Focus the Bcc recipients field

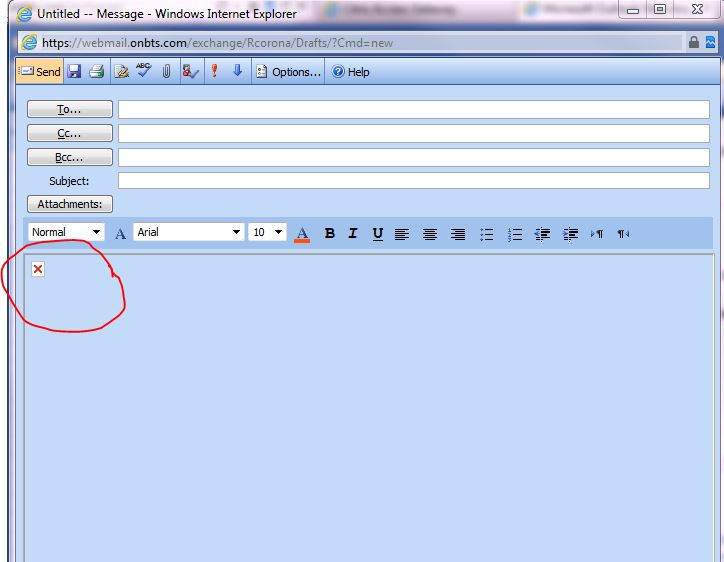coord(414,157)
